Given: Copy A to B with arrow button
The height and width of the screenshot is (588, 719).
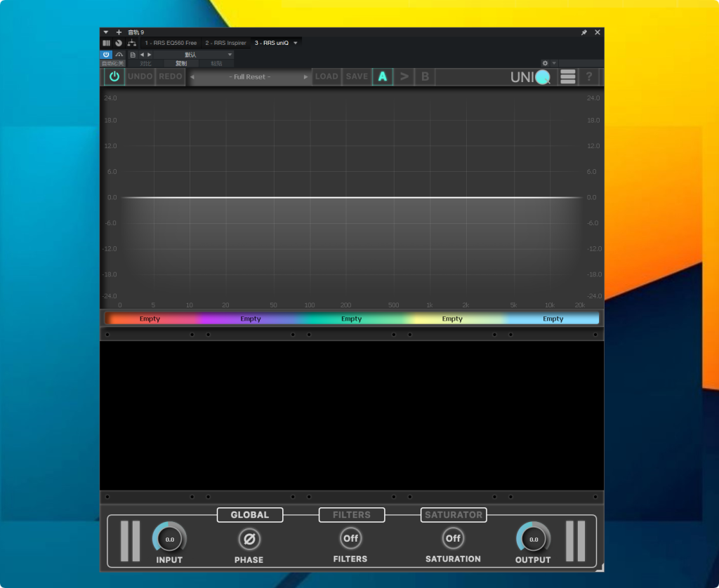Looking at the screenshot, I should (404, 76).
